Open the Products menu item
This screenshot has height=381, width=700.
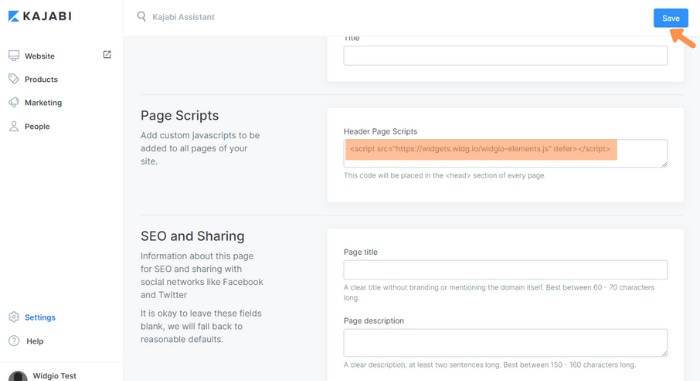[41, 80]
